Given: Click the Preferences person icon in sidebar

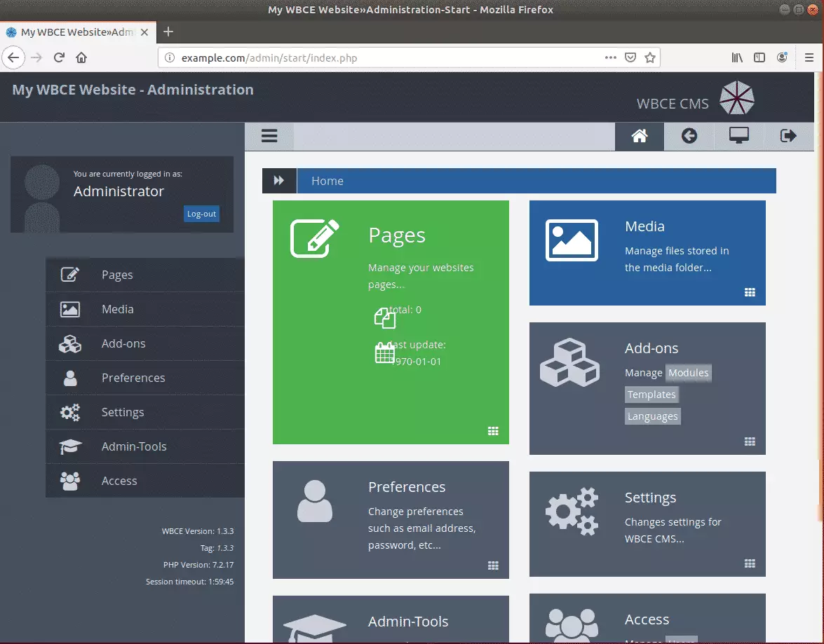Looking at the screenshot, I should click(70, 378).
